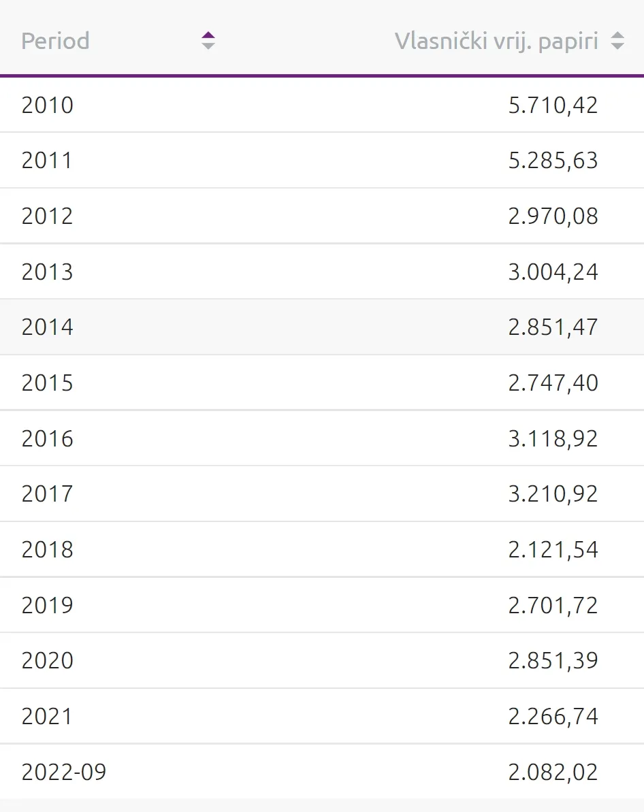Select the 2018 row
Viewport: 644px width, 812px height.
pos(322,549)
